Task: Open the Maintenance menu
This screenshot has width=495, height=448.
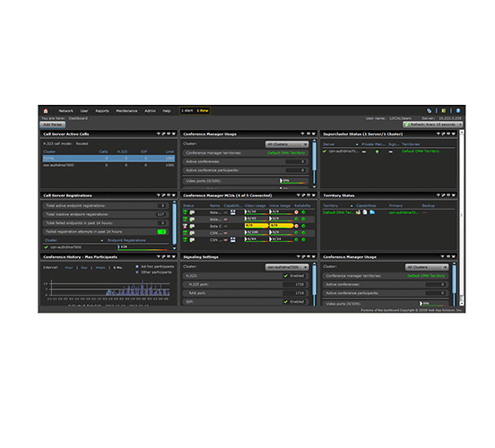Action: 126,111
